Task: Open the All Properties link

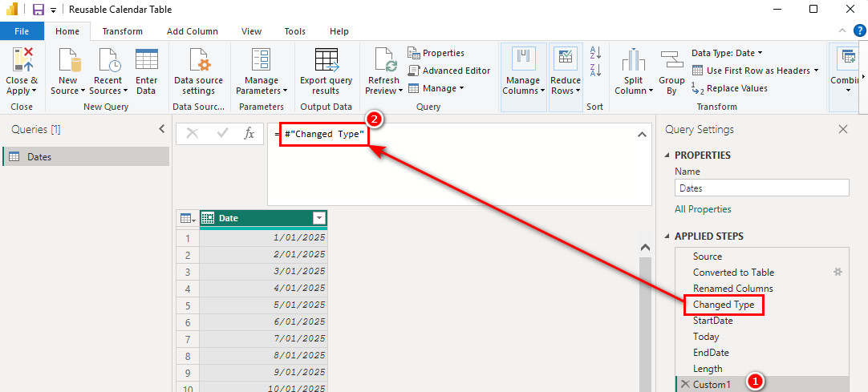Action: (703, 209)
